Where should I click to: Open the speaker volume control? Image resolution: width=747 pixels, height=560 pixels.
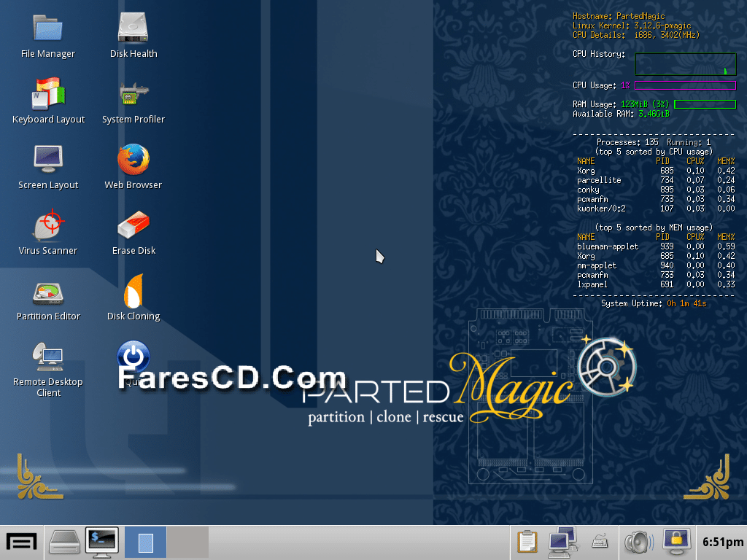point(639,542)
